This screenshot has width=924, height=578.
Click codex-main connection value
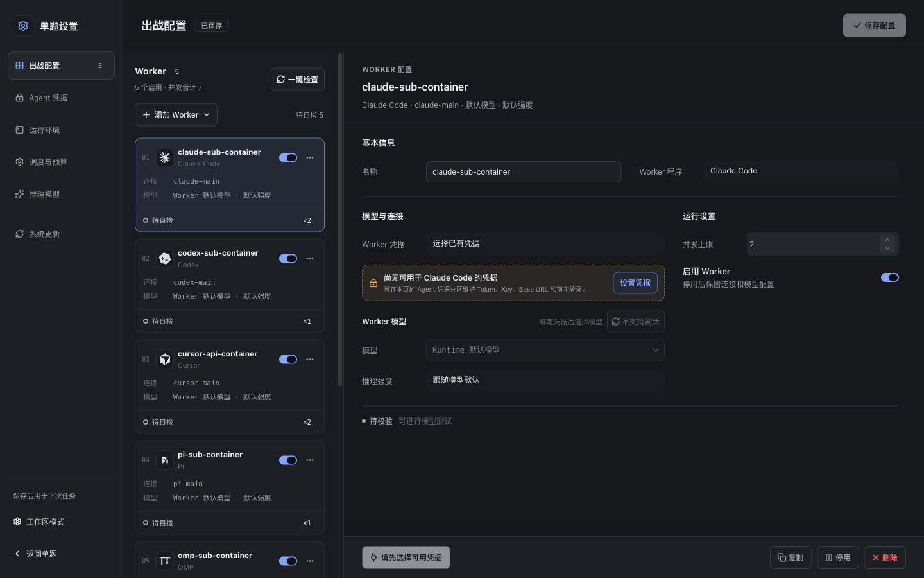click(x=194, y=283)
